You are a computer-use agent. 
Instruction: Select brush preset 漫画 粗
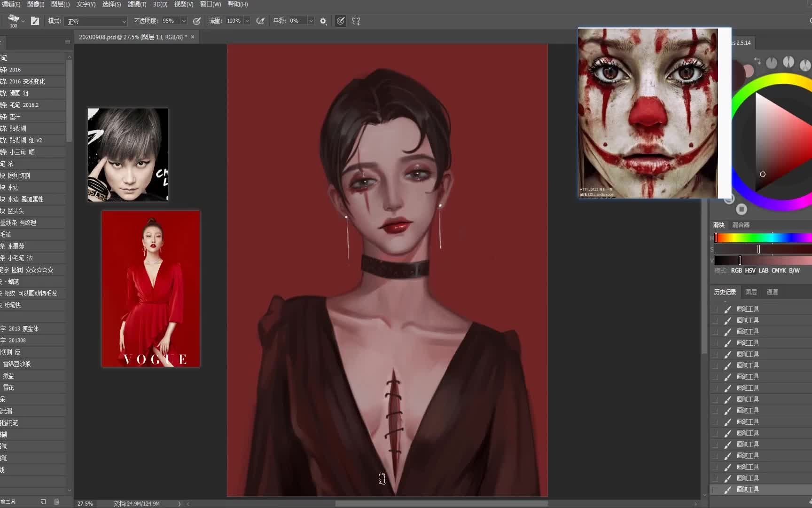[33, 93]
